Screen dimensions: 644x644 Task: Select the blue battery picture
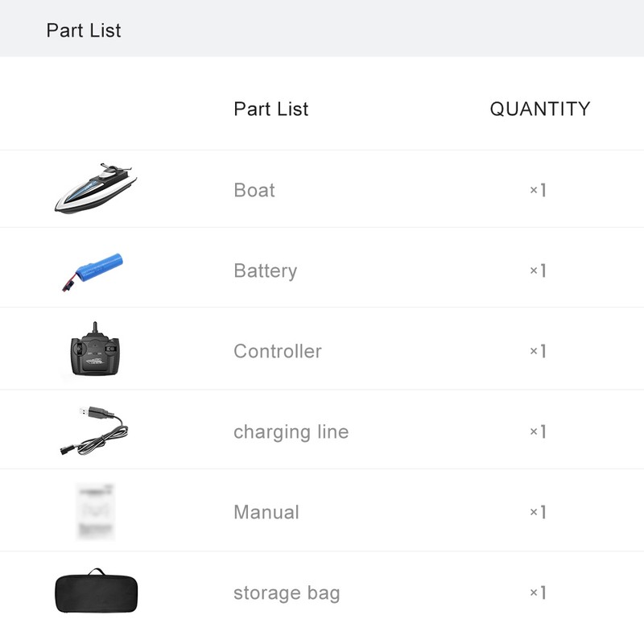pos(93,270)
